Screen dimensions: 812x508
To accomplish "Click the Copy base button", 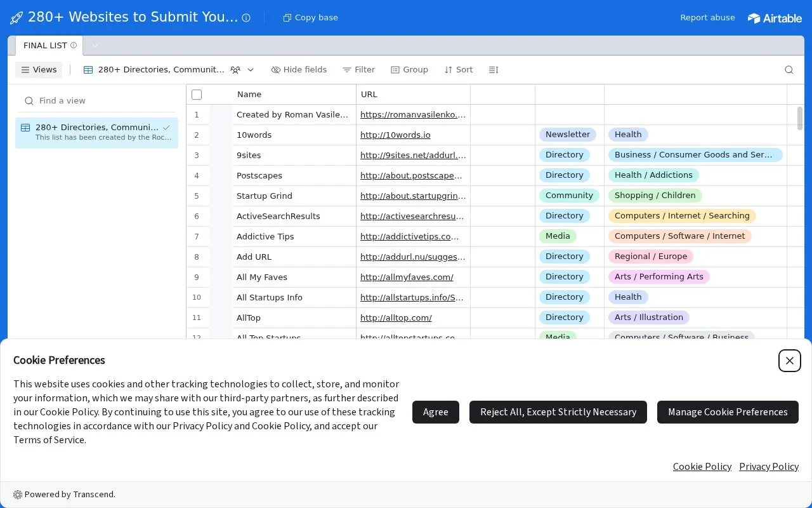I will [x=310, y=18].
